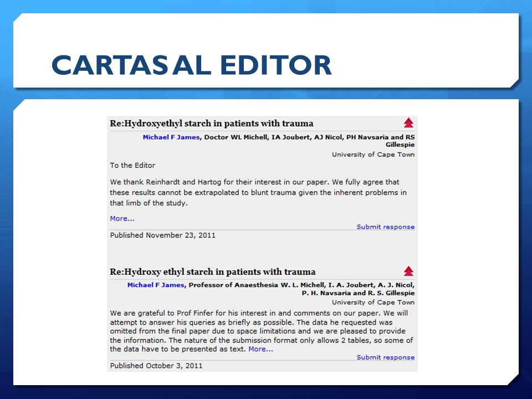Click the paragraph starting 'We thank Reinhardt and Hartog'
The width and height of the screenshot is (532, 399).
click(258, 192)
